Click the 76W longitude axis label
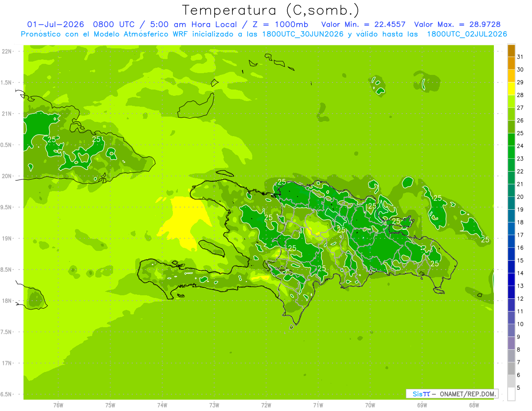Viewport: 532px width, 411px height. (58, 405)
